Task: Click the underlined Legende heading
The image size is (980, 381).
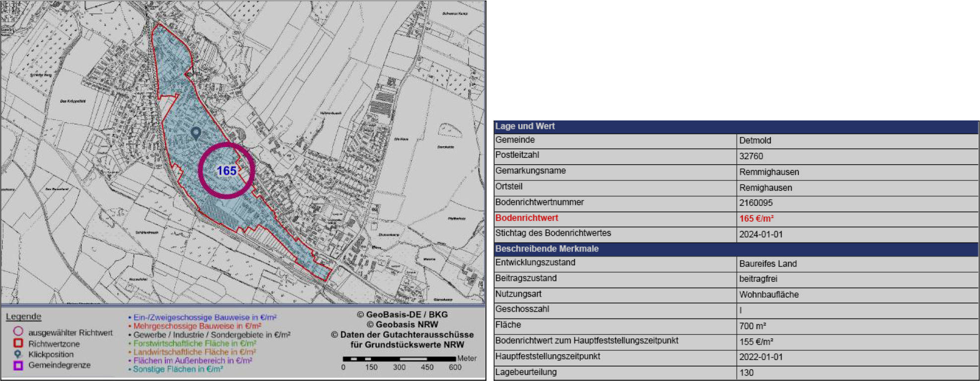Action: [23, 317]
